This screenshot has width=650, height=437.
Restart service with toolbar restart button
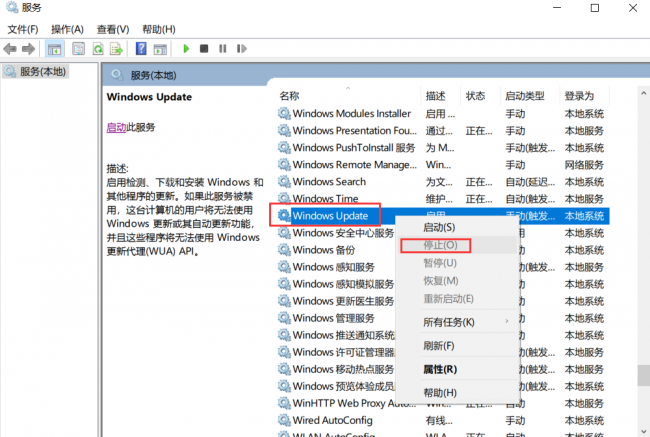tap(242, 49)
